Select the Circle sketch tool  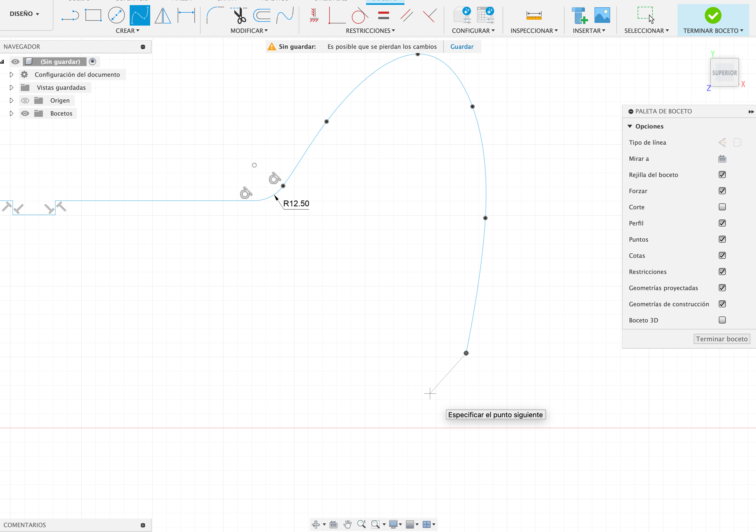(x=116, y=15)
